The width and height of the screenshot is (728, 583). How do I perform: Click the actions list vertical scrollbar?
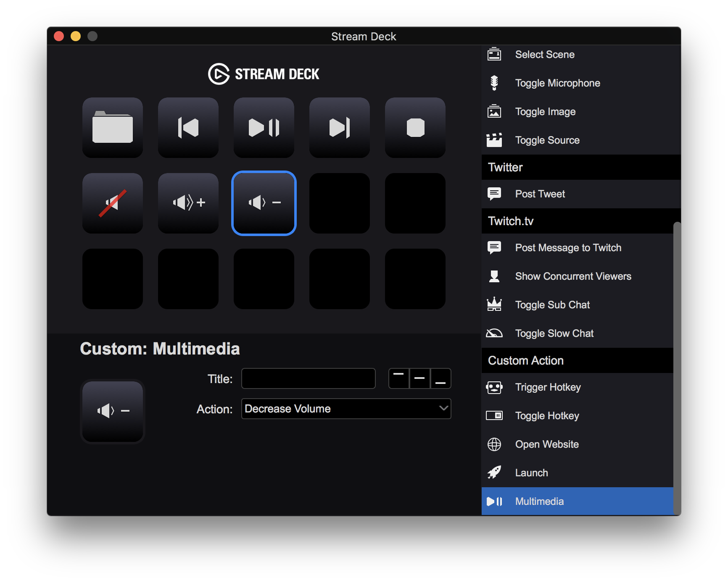click(x=677, y=368)
